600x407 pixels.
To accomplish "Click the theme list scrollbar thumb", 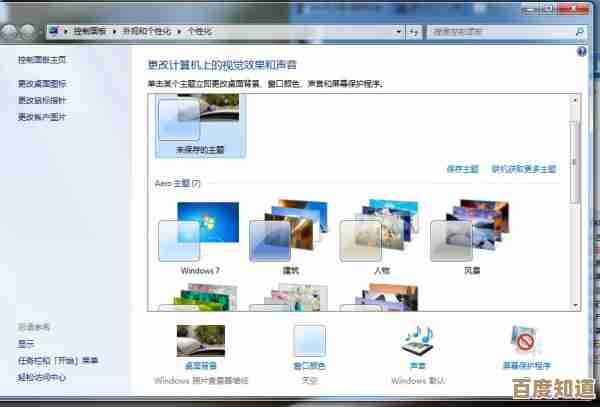I will tap(575, 161).
